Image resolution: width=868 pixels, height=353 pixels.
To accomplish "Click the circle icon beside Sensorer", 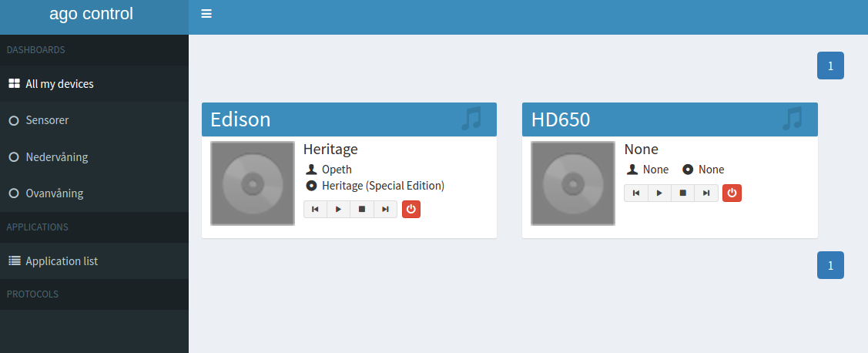I will [15, 120].
